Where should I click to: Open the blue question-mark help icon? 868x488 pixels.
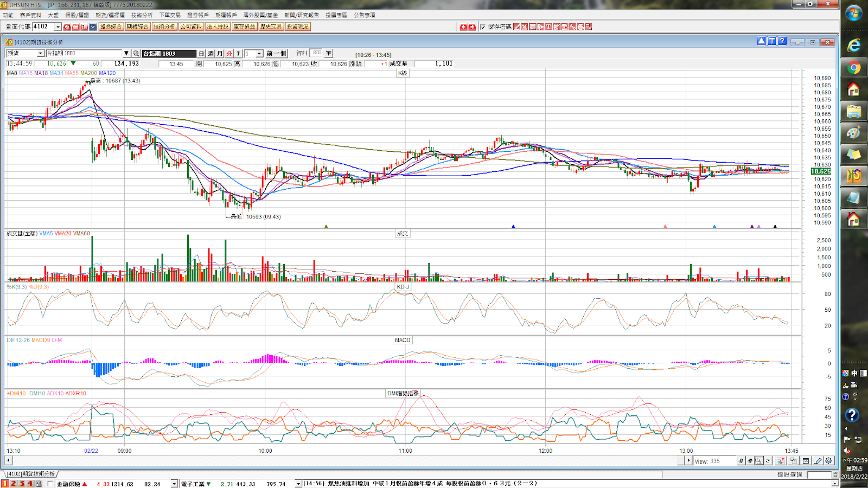coord(782,41)
